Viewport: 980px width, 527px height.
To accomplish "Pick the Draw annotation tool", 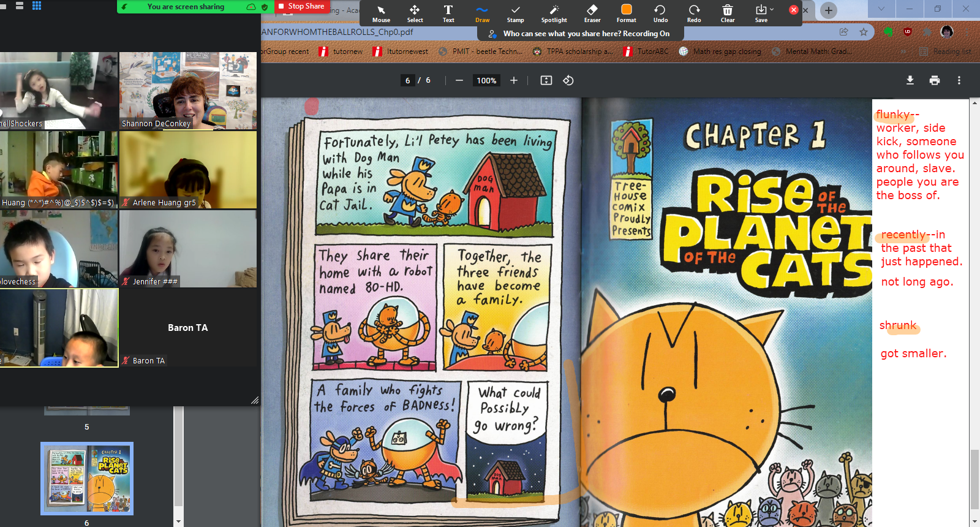I will 482,13.
